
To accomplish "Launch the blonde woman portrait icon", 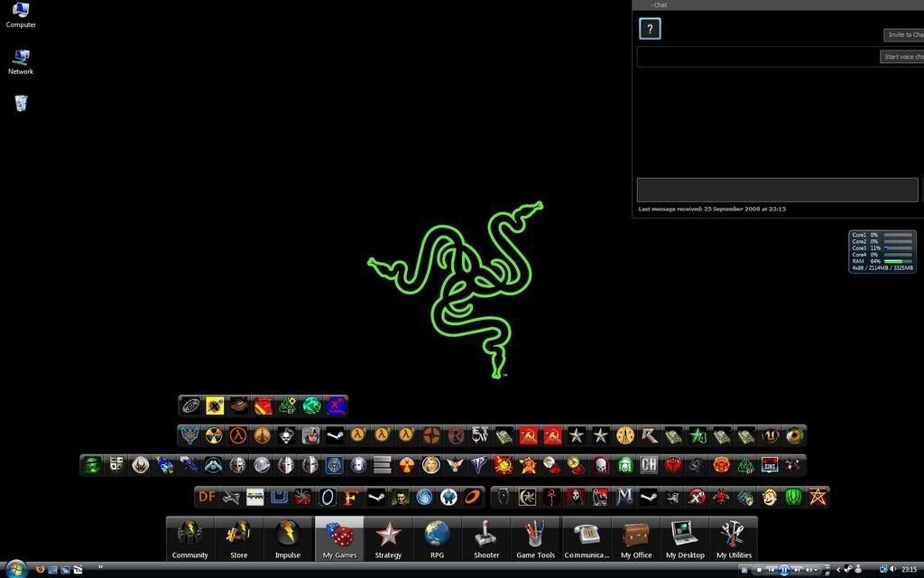I will pyautogui.click(x=430, y=465).
